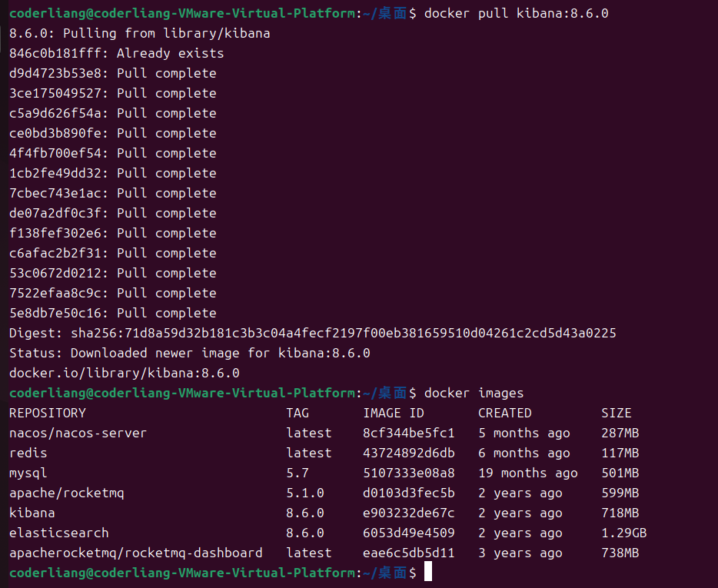Click '6 months ago' in the redis row
Screen dimensions: 718x588
click(524, 453)
